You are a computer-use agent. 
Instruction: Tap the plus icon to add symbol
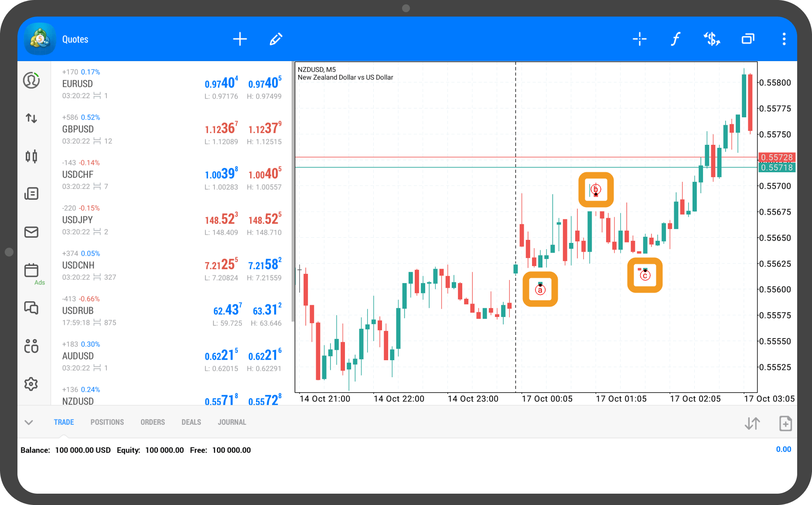coord(240,39)
